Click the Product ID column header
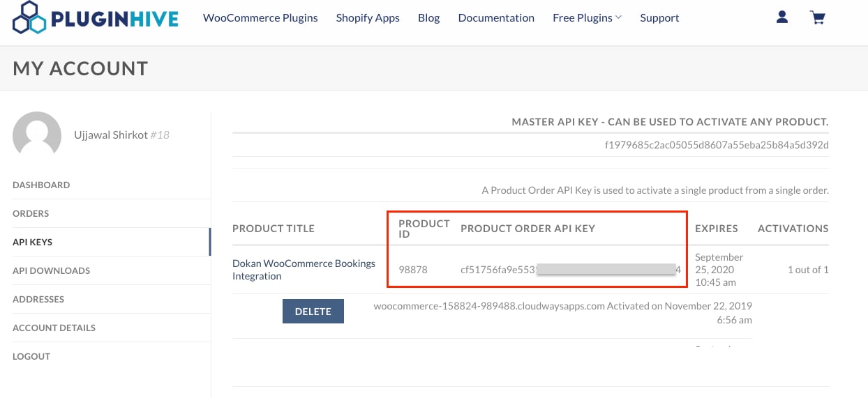This screenshot has width=868, height=398. pyautogui.click(x=424, y=229)
